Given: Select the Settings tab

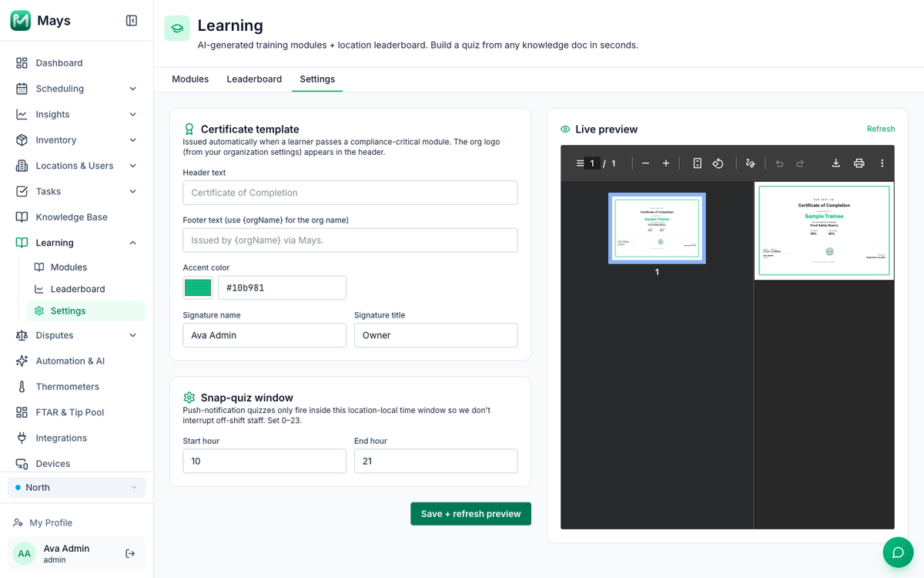Looking at the screenshot, I should pos(317,79).
